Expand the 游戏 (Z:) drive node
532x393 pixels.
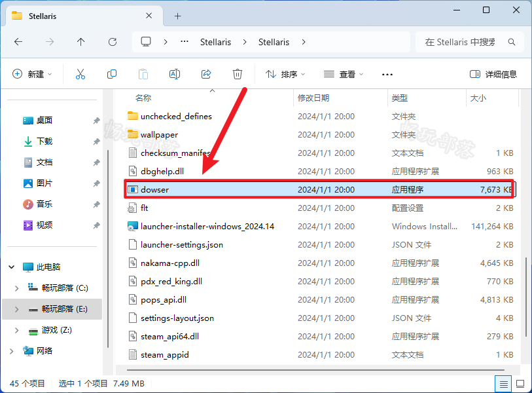click(16, 330)
